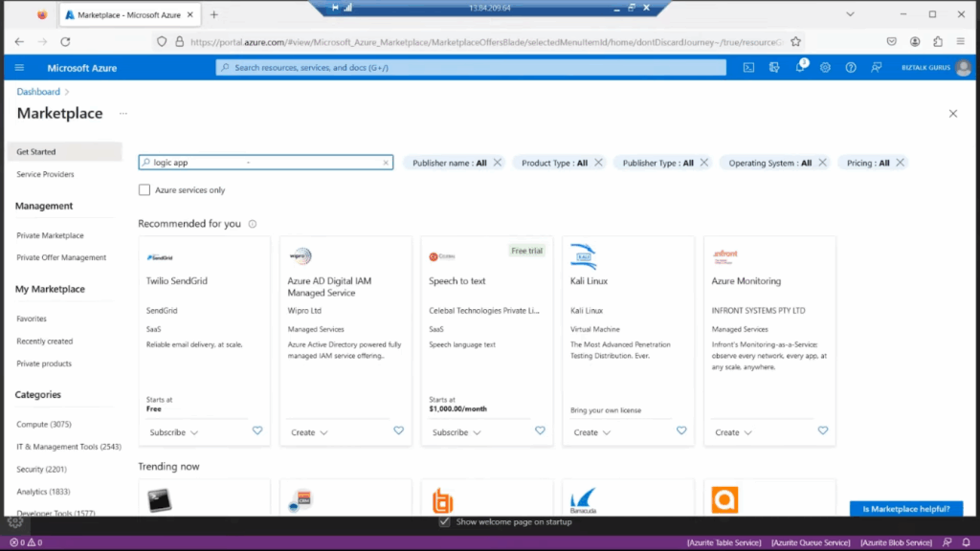The width and height of the screenshot is (980, 551).
Task: Open the Azurite Queue Service status item
Action: [811, 543]
